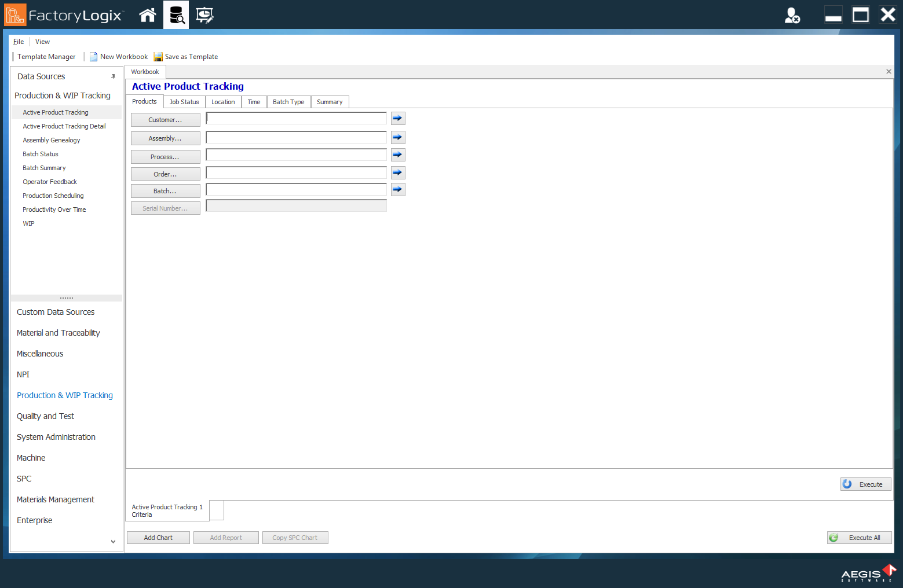Click the Execute button

click(x=865, y=484)
